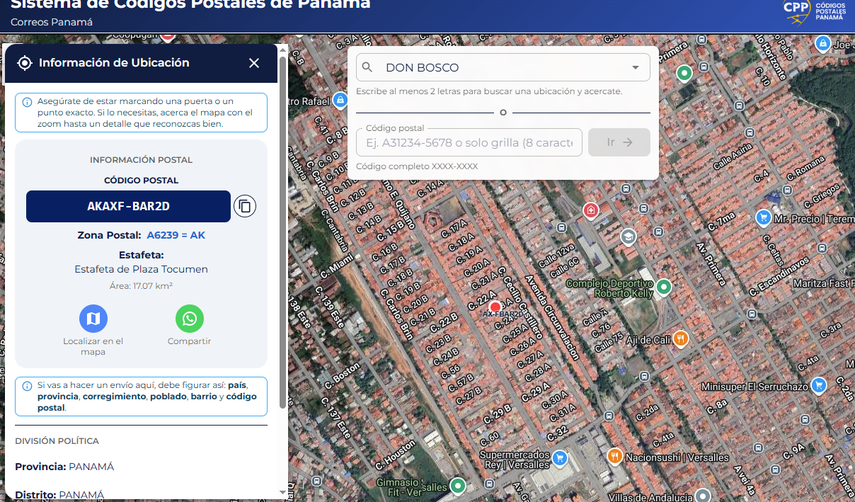Click the bus stop icon beside Calle 12va
Screen dimensions: 855x502
pyautogui.click(x=562, y=227)
